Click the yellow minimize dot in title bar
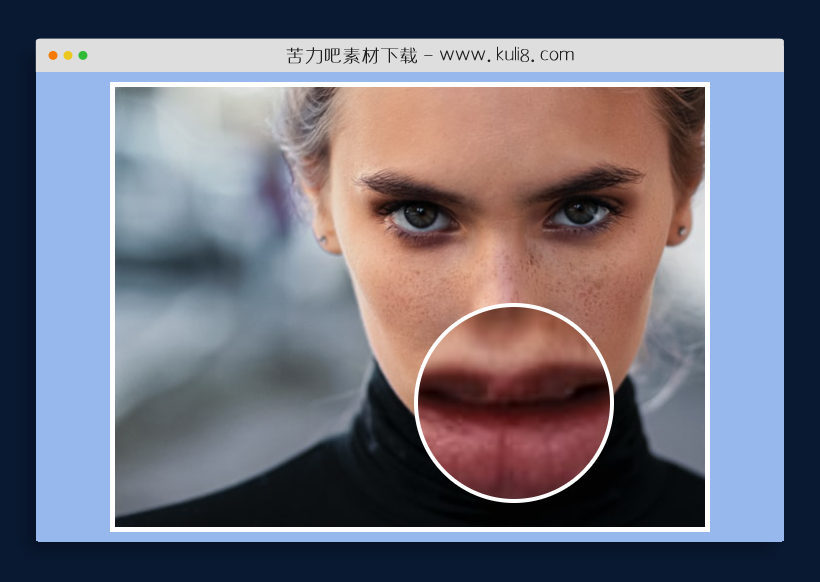Viewport: 820px width, 582px height. click(x=68, y=55)
